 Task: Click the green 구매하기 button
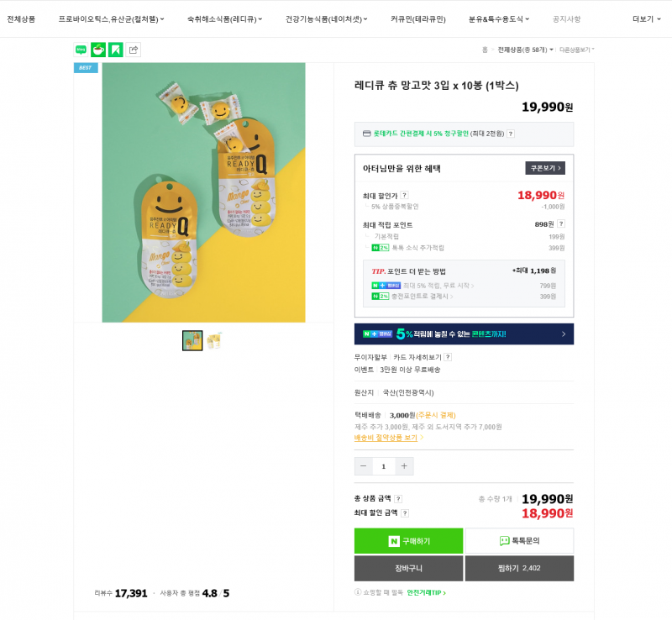pos(408,541)
